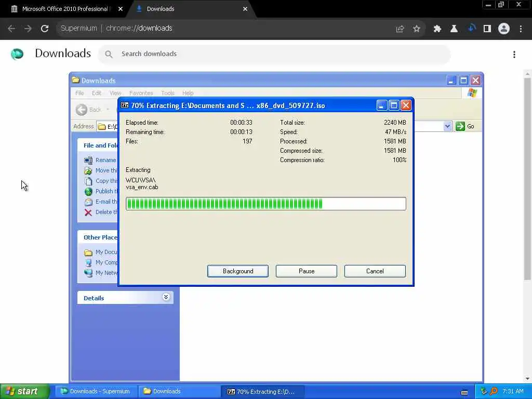Open Tools menu in Downloads explorer
The image size is (532, 399).
168,93
